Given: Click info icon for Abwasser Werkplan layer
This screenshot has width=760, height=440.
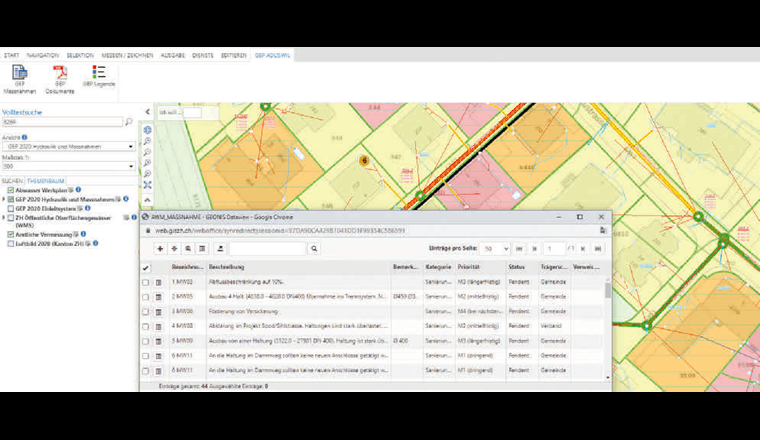Looking at the screenshot, I should pyautogui.click(x=78, y=190).
